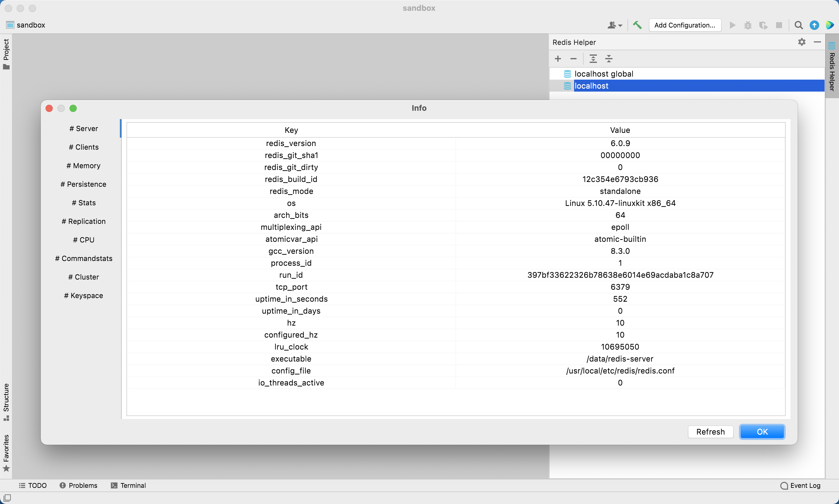Switch to the # Memory section
The height and width of the screenshot is (504, 839).
[x=83, y=166]
